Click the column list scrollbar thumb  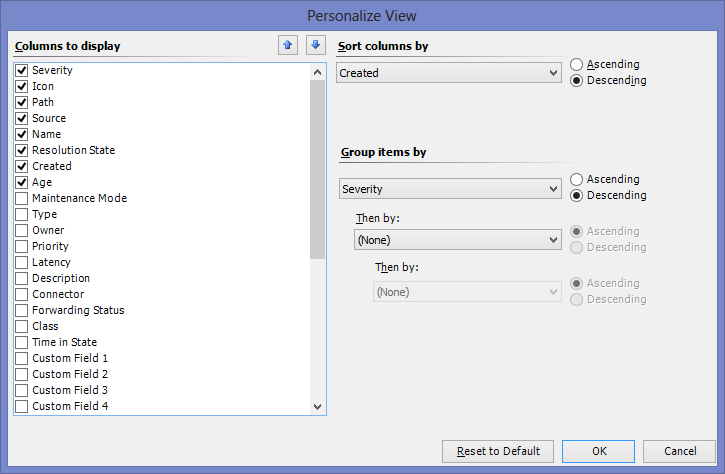tap(317, 169)
